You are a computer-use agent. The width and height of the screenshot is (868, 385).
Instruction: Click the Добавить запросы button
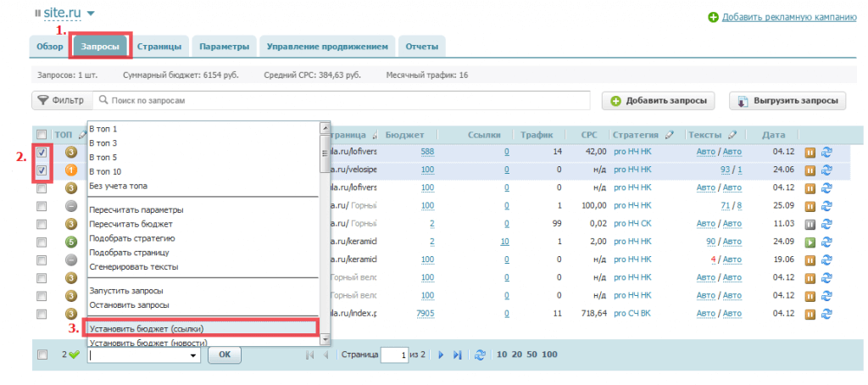click(658, 102)
